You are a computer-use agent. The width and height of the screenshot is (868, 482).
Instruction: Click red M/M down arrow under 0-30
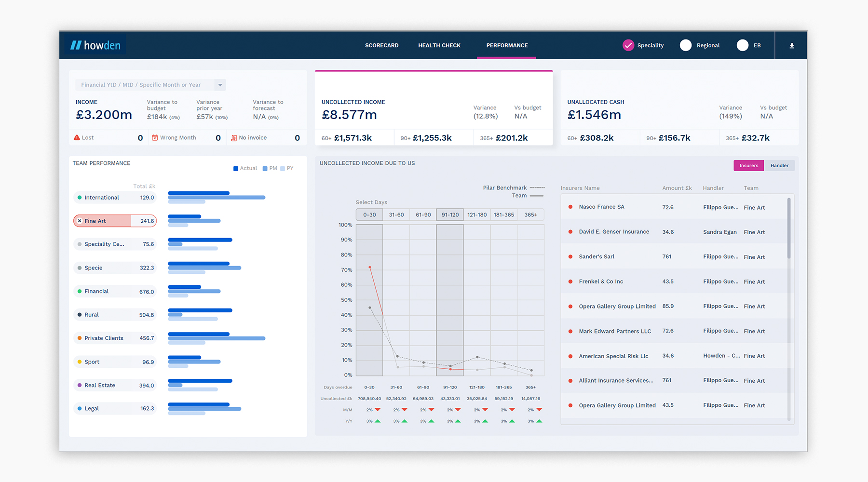tap(378, 410)
